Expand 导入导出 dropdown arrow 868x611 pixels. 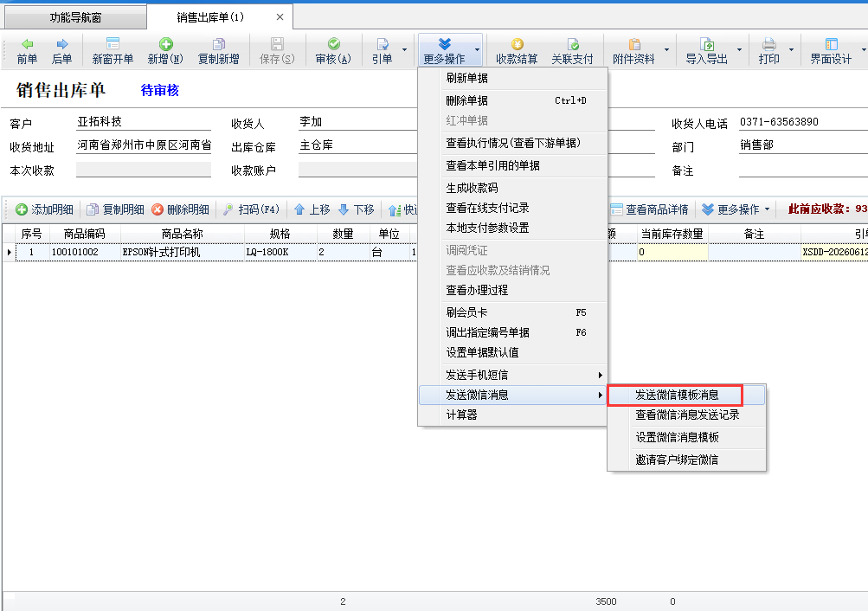coord(739,50)
